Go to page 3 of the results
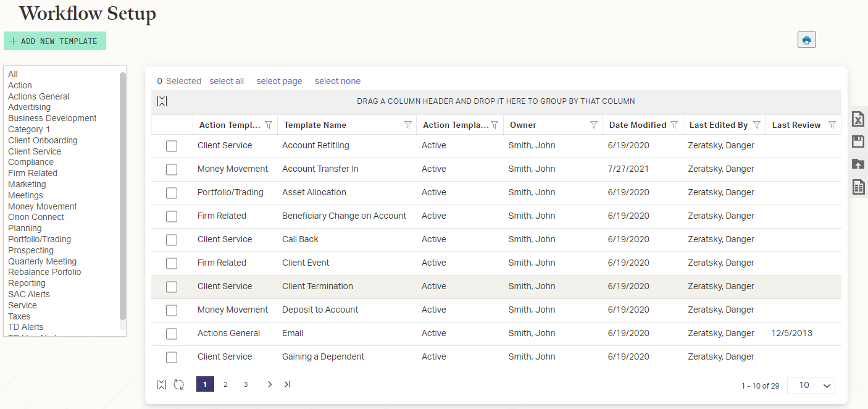868x409 pixels. [x=245, y=384]
